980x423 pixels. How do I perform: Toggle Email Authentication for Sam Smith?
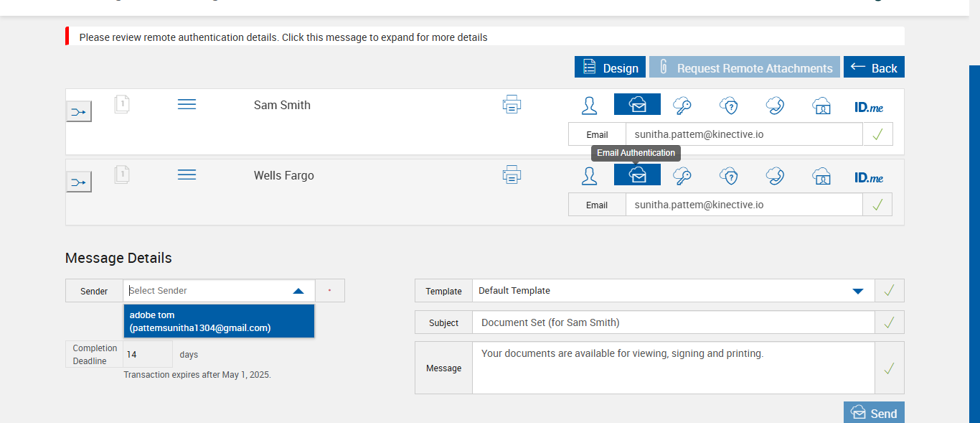(637, 105)
